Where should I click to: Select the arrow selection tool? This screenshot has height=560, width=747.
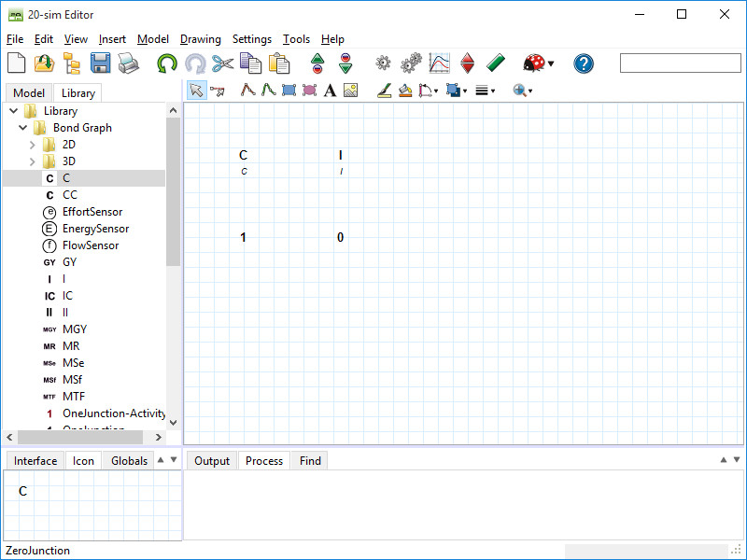click(196, 90)
